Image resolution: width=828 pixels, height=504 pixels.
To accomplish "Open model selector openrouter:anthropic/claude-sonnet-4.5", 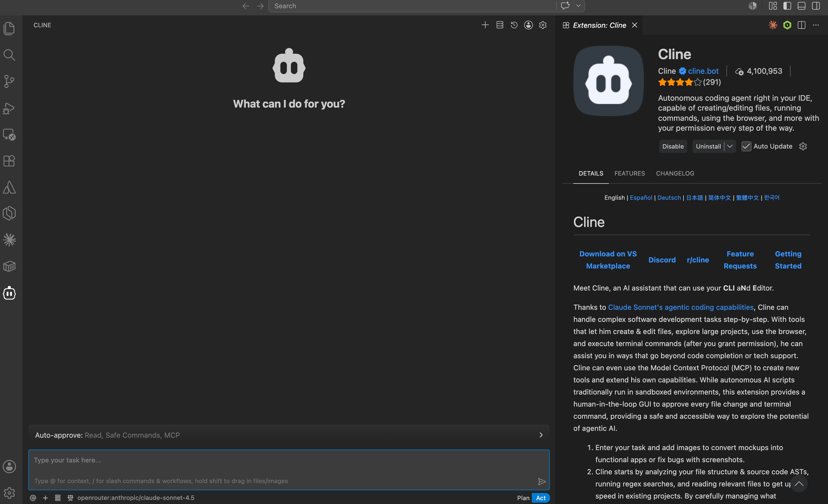I will (x=136, y=498).
